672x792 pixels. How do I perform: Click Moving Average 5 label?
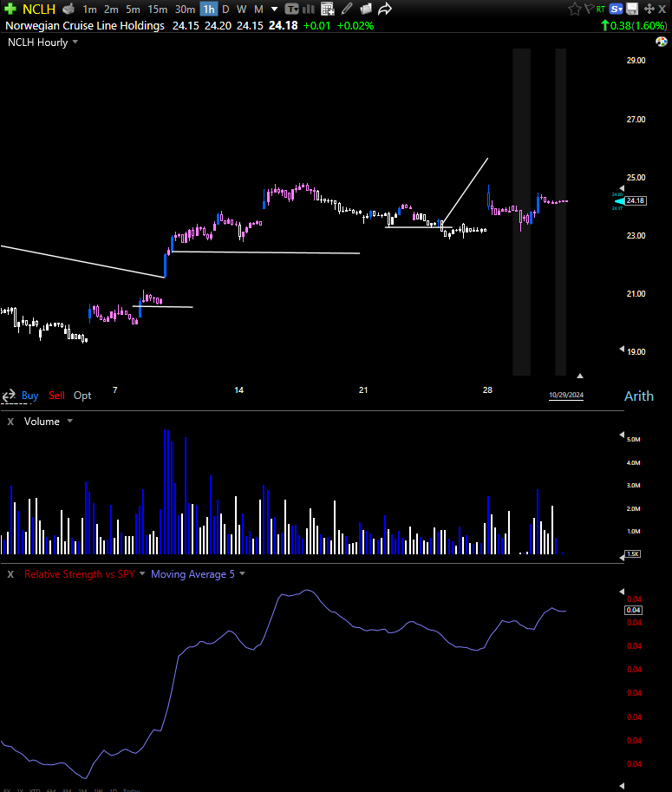(x=192, y=574)
